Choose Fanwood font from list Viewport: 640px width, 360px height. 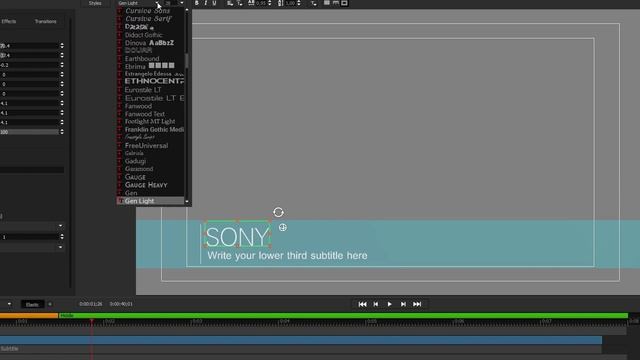pos(138,106)
